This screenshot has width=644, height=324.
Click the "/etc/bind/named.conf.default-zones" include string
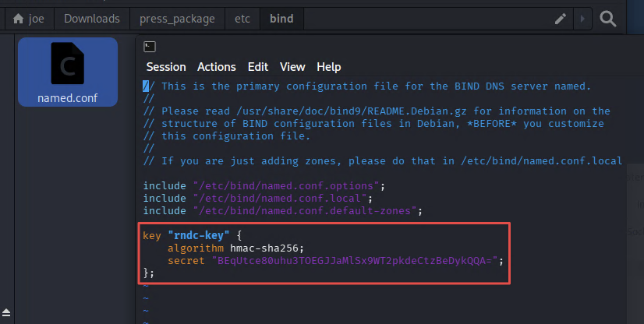(304, 211)
